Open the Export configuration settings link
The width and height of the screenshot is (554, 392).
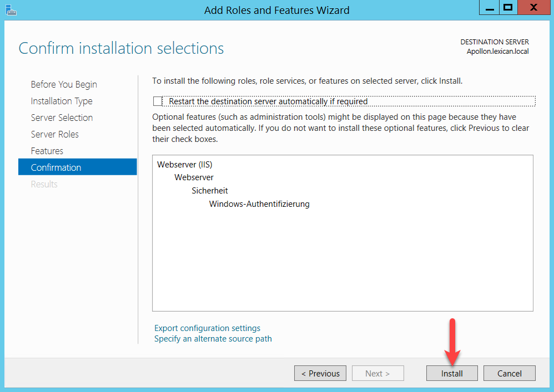pos(207,328)
